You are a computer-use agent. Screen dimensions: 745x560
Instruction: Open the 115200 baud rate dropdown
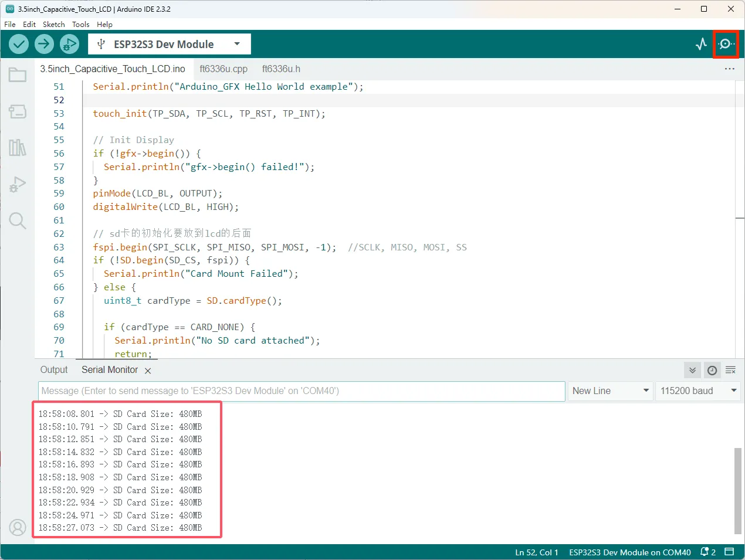point(698,391)
